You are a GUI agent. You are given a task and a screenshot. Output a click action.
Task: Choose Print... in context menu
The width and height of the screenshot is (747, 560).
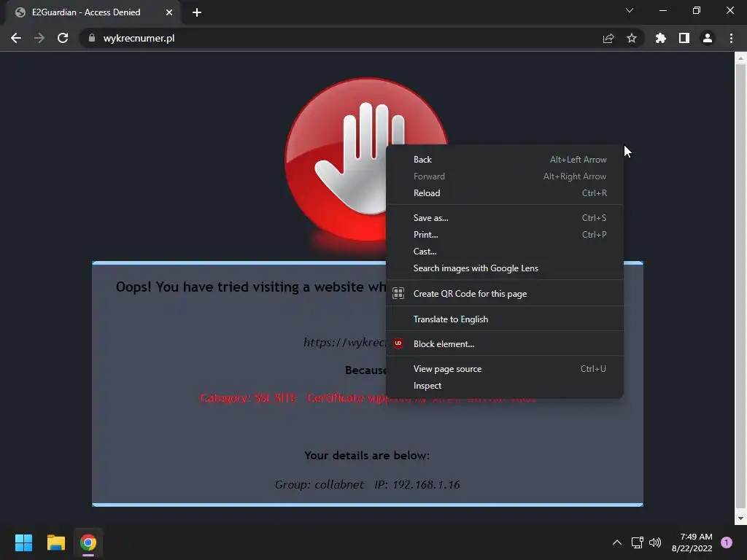[505, 234]
